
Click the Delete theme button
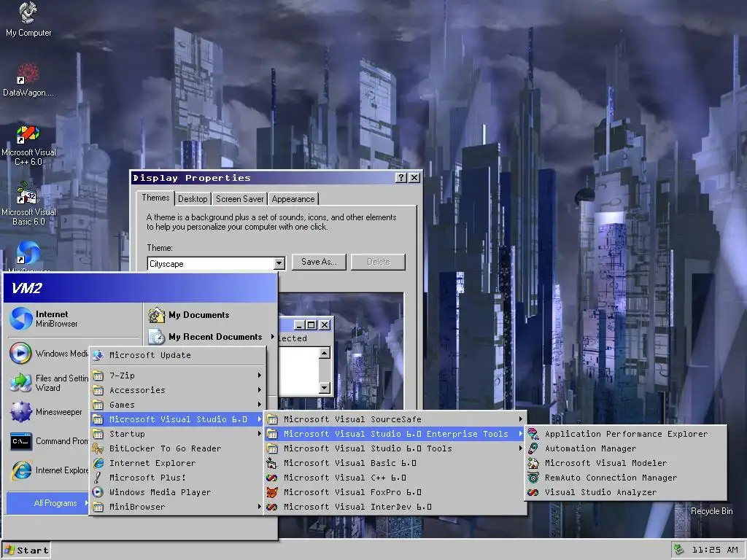tap(379, 262)
